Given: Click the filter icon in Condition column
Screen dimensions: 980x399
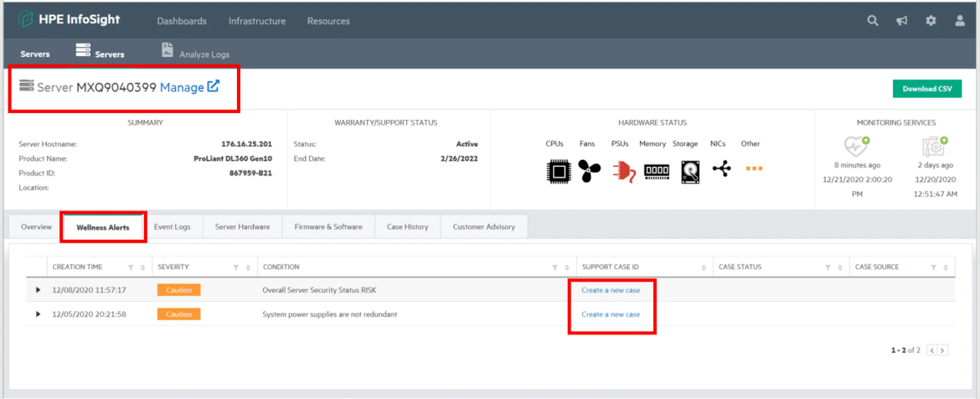Looking at the screenshot, I should coord(555,267).
